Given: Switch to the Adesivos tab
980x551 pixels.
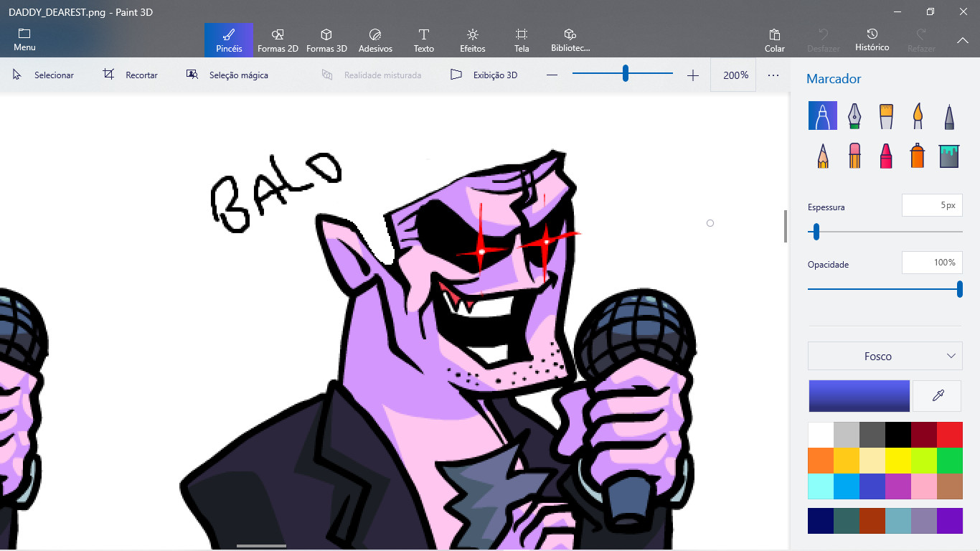Looking at the screenshot, I should pos(375,39).
